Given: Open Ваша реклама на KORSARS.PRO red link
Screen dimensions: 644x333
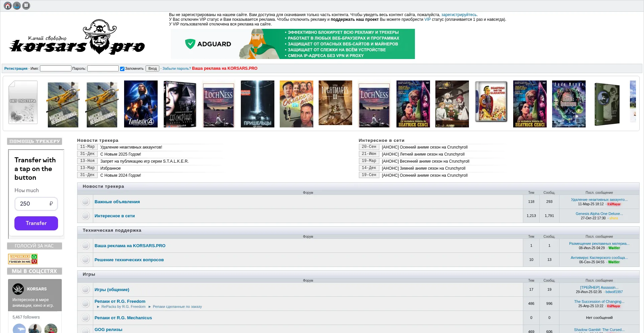Looking at the screenshot, I should [224, 68].
